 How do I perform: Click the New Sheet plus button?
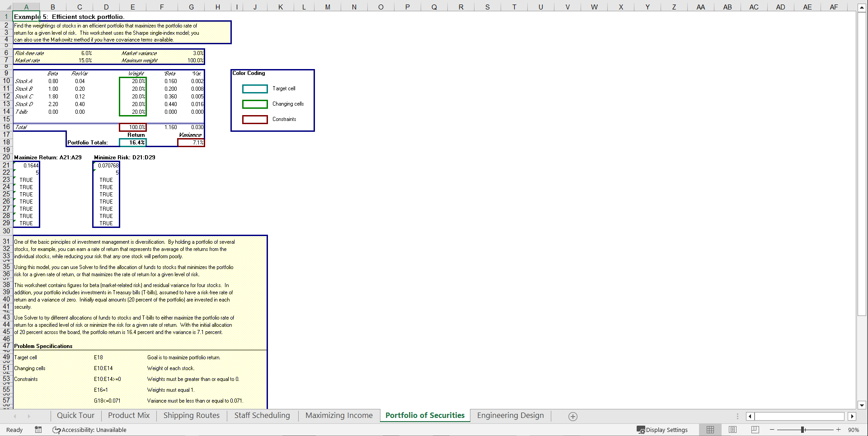tap(572, 416)
